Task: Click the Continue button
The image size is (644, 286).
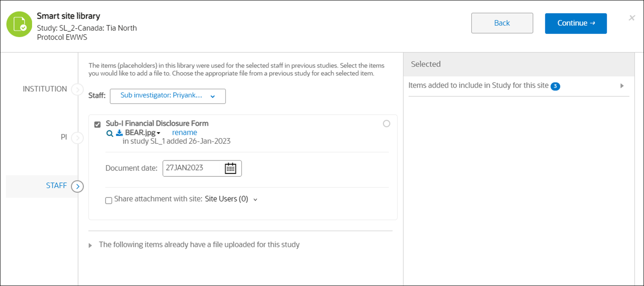Action: pos(575,23)
